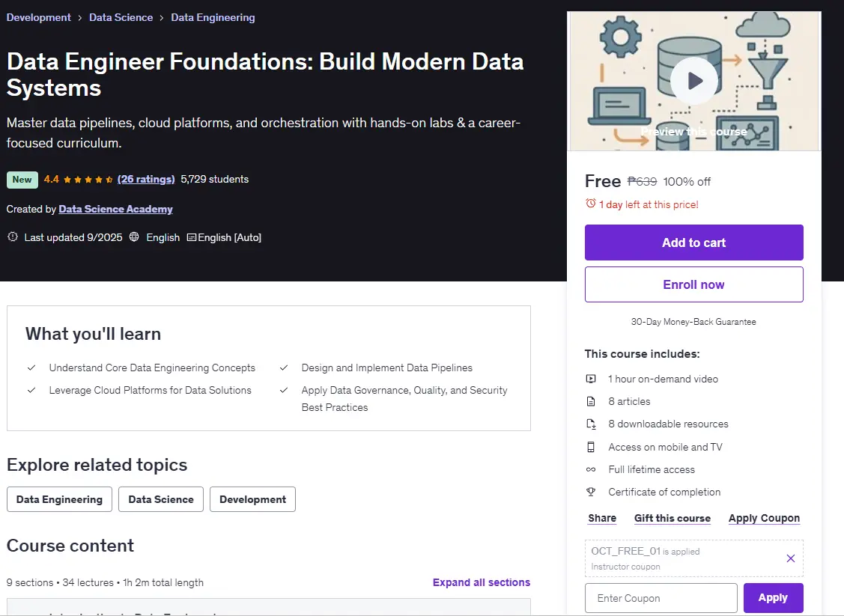Remove the OCT_FREE_01 coupon with X
Screen dimensions: 844x616
point(790,558)
